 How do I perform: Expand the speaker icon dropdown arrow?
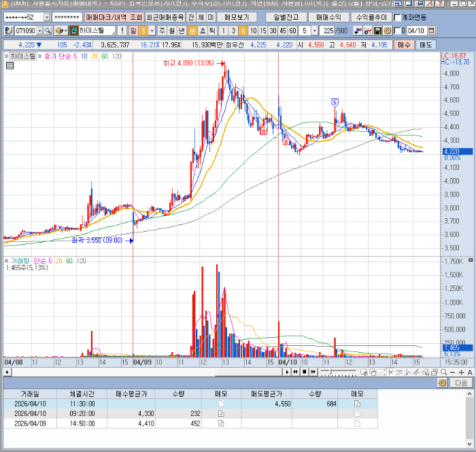click(x=65, y=31)
